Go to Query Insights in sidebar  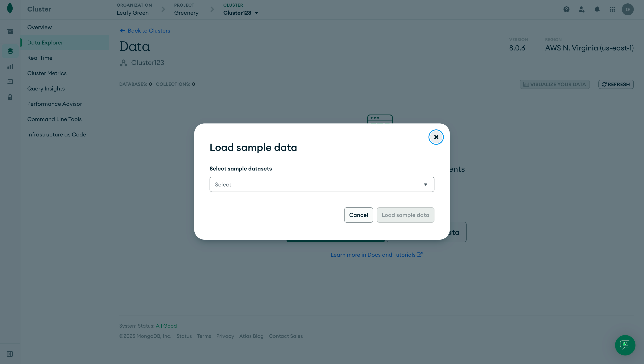pyautogui.click(x=46, y=89)
